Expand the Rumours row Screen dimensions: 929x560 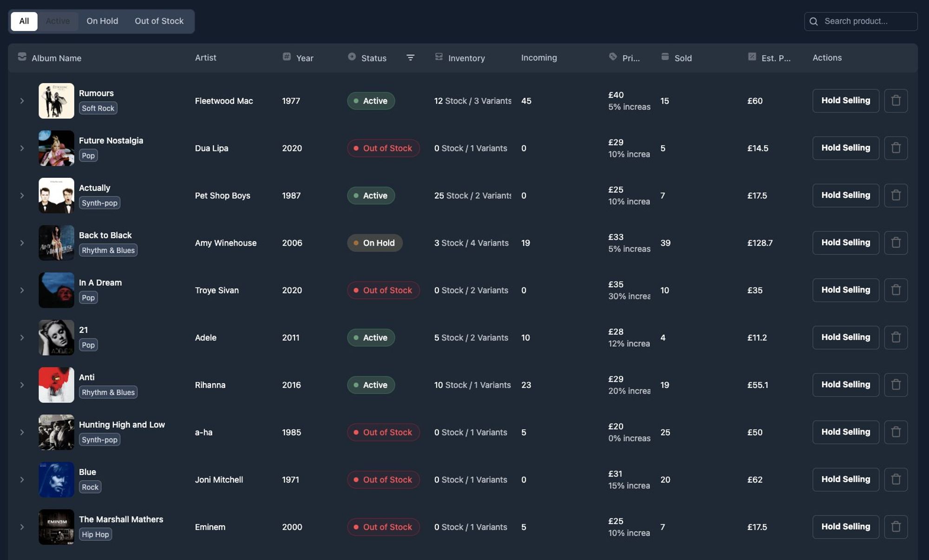[x=22, y=101]
